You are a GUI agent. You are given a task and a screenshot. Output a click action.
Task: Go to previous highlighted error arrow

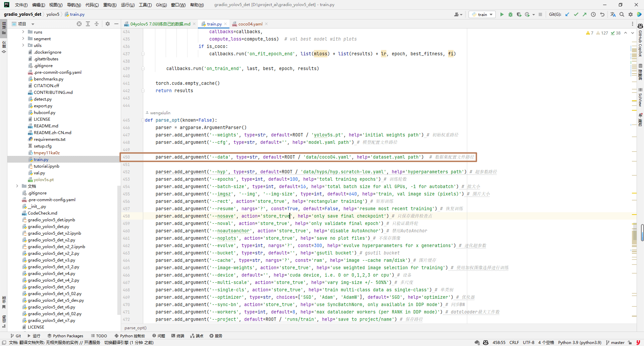click(x=626, y=33)
